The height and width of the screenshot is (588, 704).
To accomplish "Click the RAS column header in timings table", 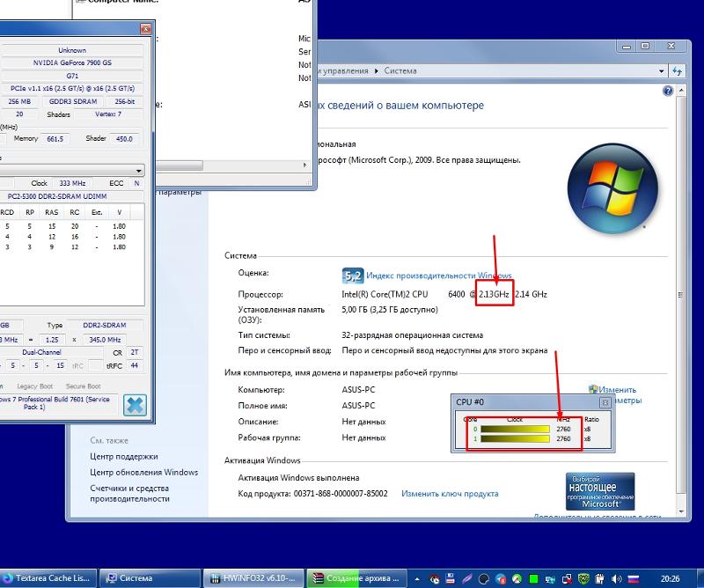I will point(52,212).
